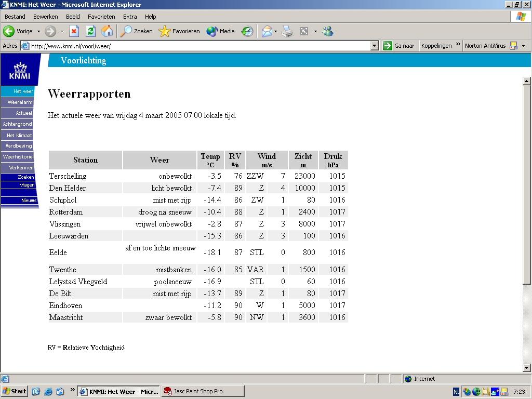Open Verkenner sidebar link
The height and width of the screenshot is (399, 532).
[18, 168]
